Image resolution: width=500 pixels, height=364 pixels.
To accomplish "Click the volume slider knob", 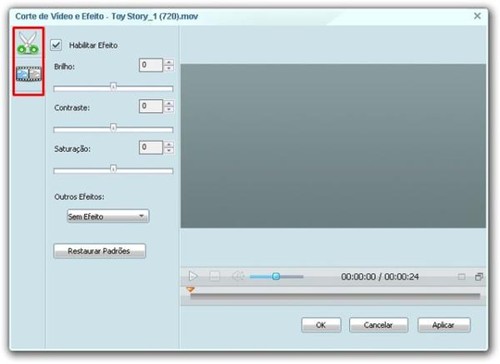I will [x=276, y=276].
